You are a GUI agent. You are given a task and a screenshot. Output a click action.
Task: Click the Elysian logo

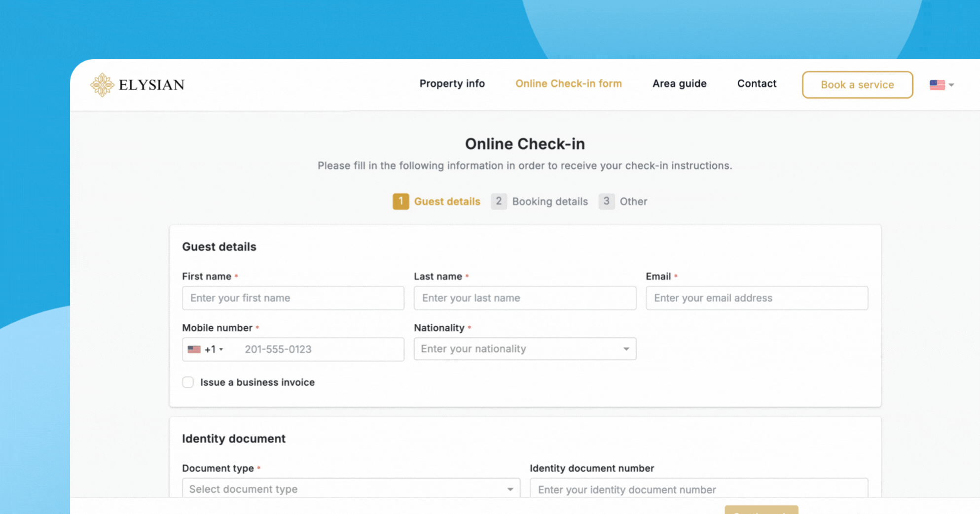click(x=137, y=84)
